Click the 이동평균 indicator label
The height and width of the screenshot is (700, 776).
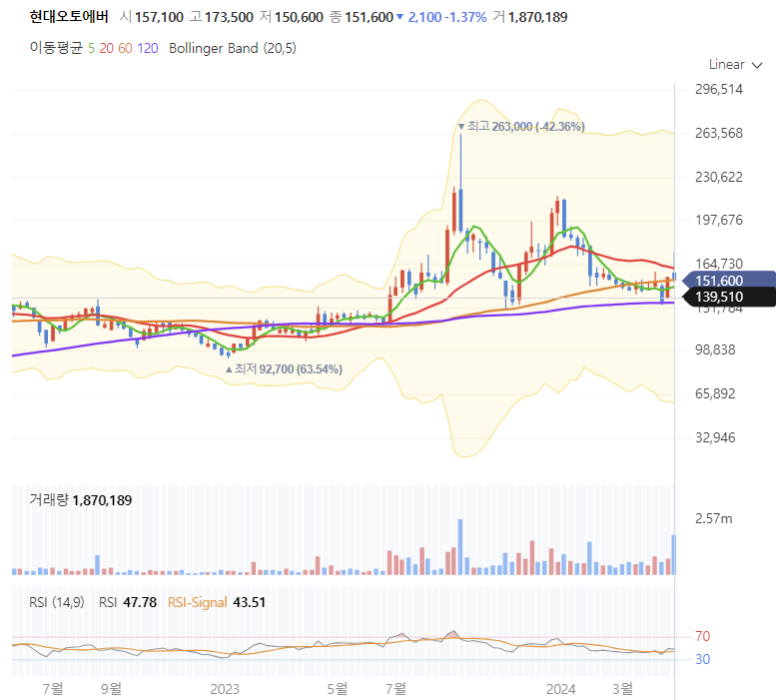pos(56,48)
